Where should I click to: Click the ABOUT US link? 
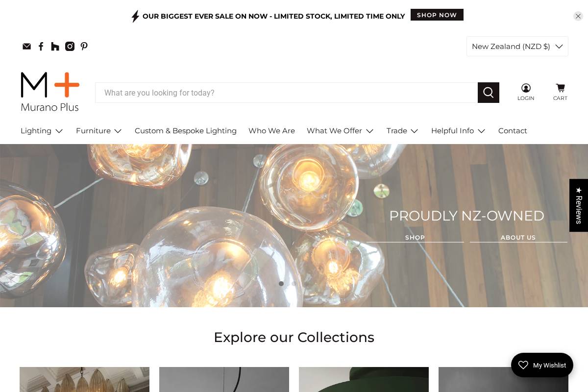[x=518, y=238]
